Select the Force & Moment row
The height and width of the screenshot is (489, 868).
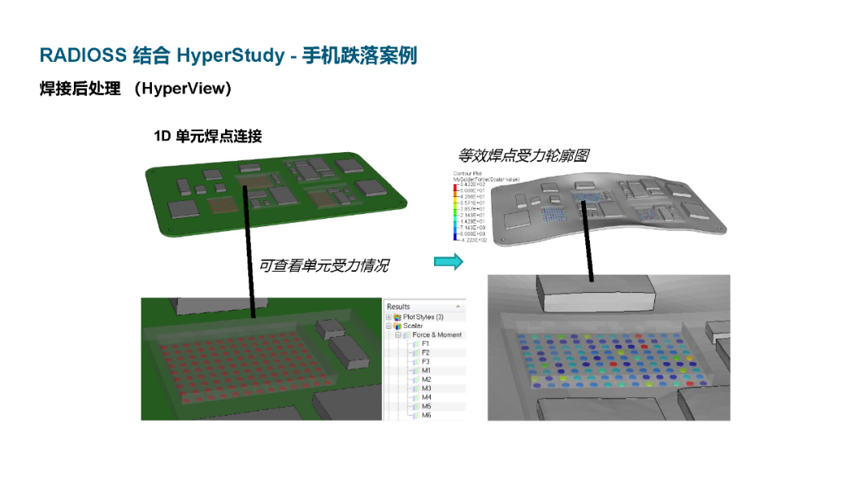pos(424,335)
